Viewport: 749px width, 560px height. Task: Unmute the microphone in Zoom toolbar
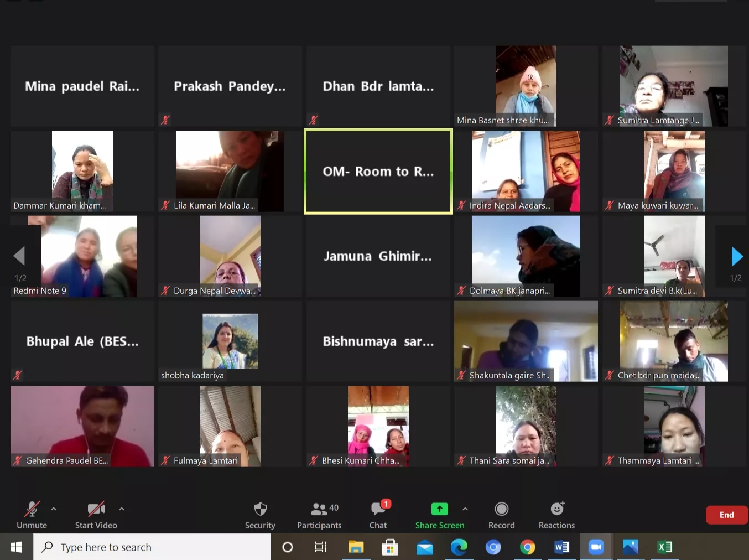click(32, 515)
